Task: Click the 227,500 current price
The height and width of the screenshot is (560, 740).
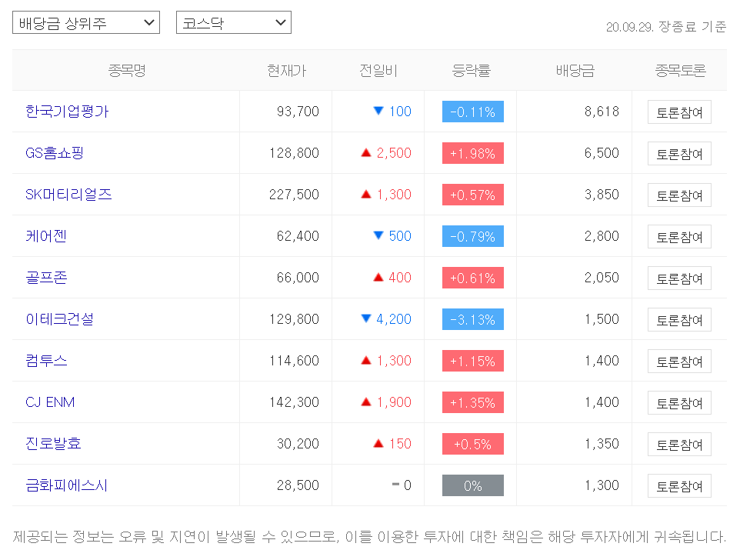Action: pos(294,195)
